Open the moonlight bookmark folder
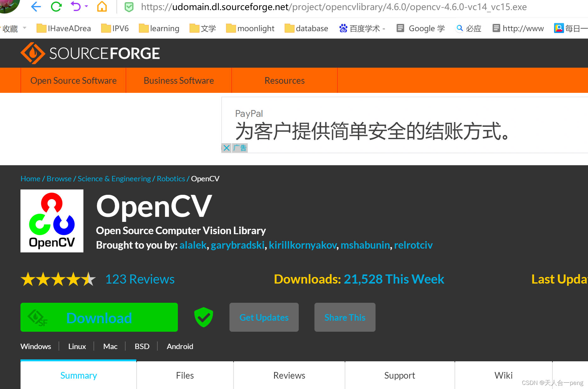588x389 pixels. pyautogui.click(x=250, y=28)
